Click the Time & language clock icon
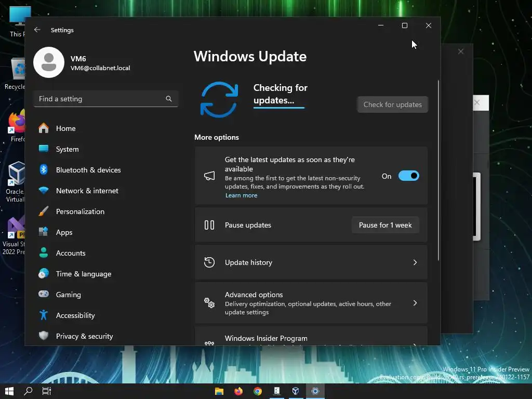Viewport: 532px width, 399px height. [44, 273]
